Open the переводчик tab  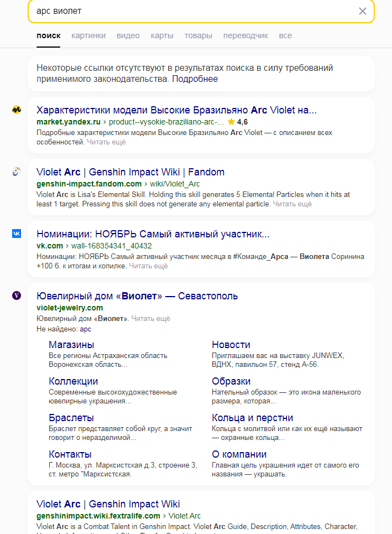coord(245,35)
